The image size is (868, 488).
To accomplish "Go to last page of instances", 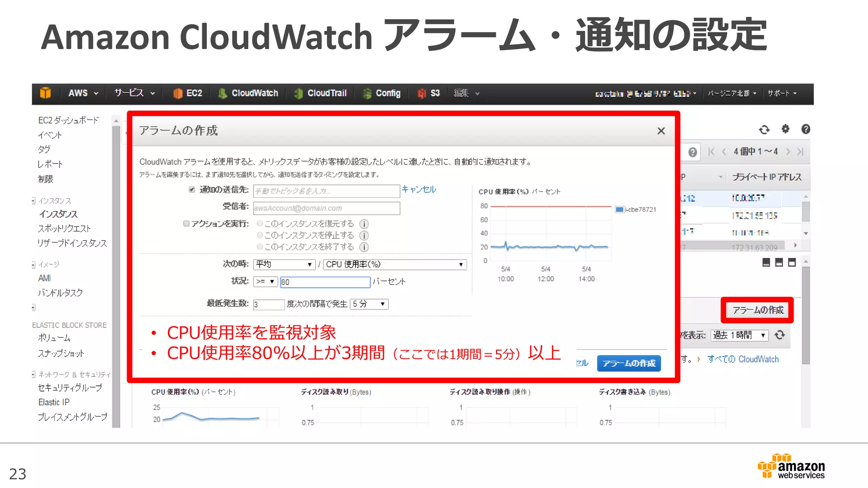I will (800, 152).
